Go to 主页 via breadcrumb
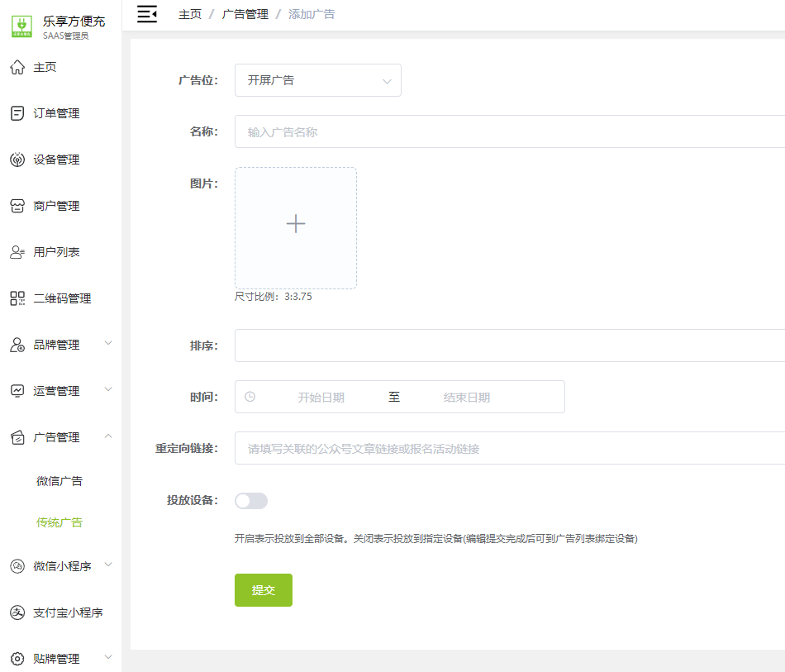Viewport: 785px width, 672px height. pyautogui.click(x=190, y=14)
